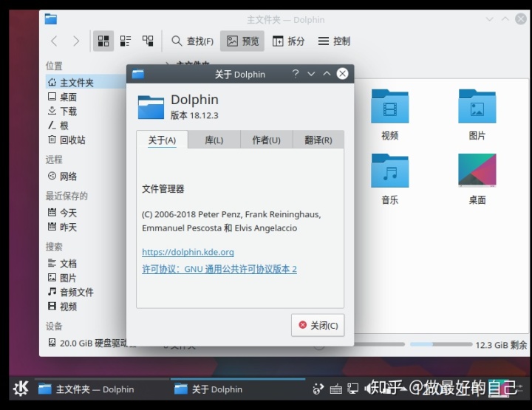
Task: Search for 视频 in sidebar
Action: point(62,307)
